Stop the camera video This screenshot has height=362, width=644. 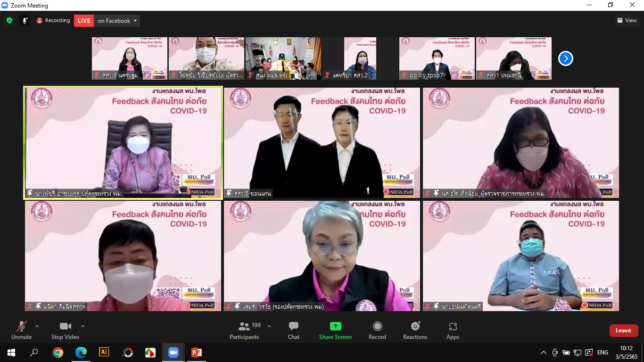[x=65, y=330]
